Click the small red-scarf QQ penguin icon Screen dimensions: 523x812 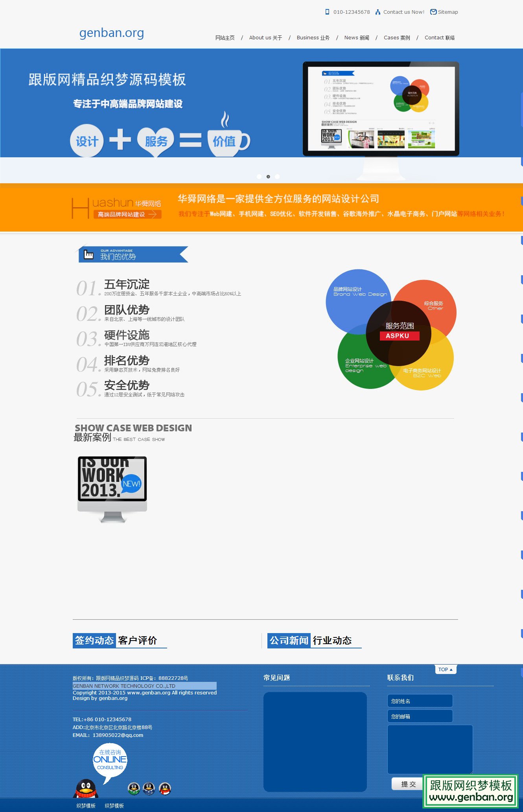[x=165, y=788]
